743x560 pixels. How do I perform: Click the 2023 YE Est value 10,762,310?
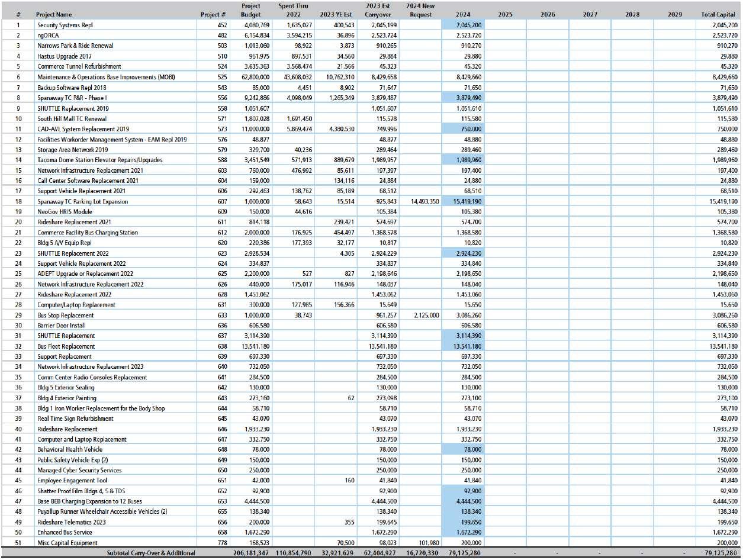[341, 77]
